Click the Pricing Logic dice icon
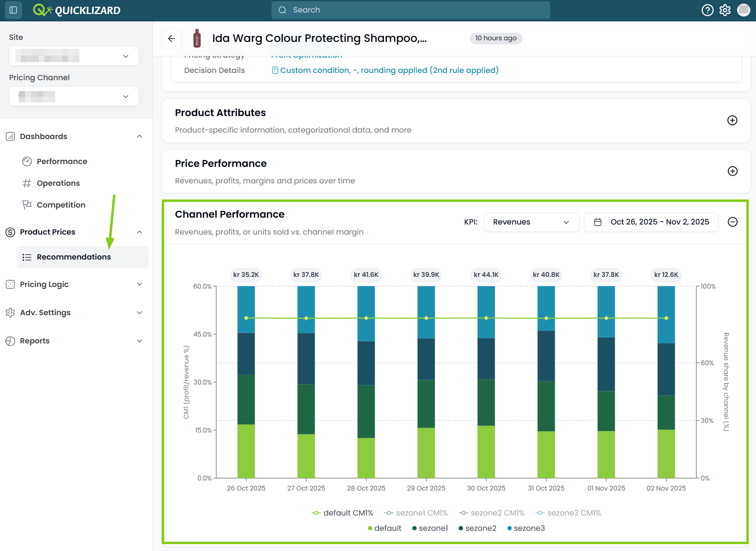The width and height of the screenshot is (756, 551). (10, 284)
